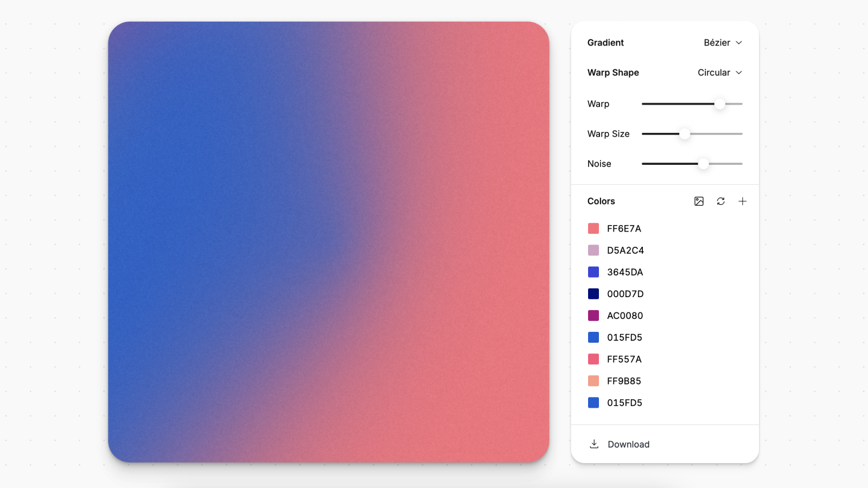Click the FF557A hex value text

624,359
